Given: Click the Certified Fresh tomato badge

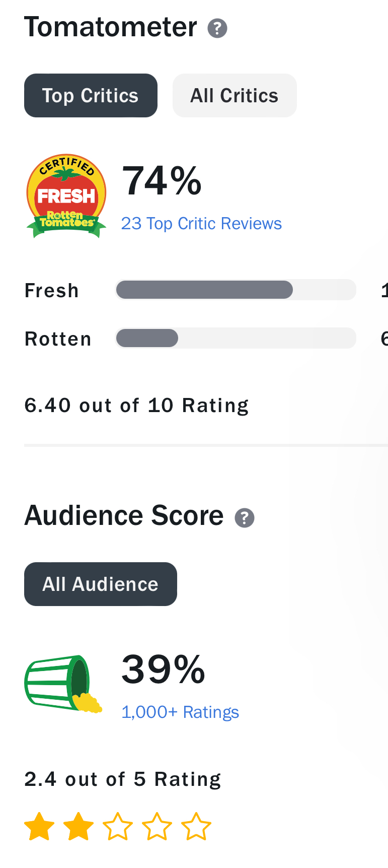Looking at the screenshot, I should pyautogui.click(x=66, y=196).
